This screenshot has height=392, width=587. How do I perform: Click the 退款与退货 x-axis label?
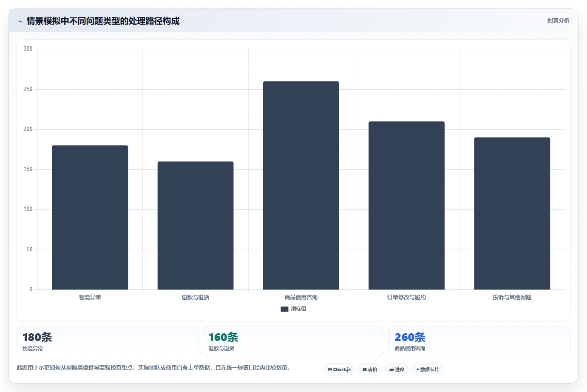(x=196, y=297)
